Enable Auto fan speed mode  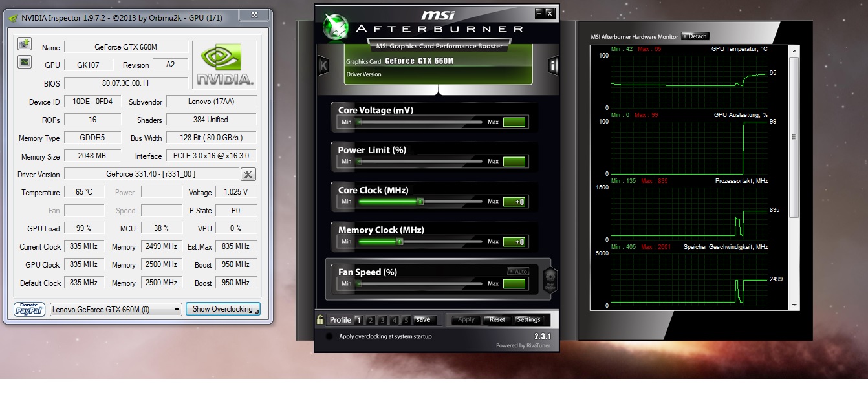tap(518, 272)
